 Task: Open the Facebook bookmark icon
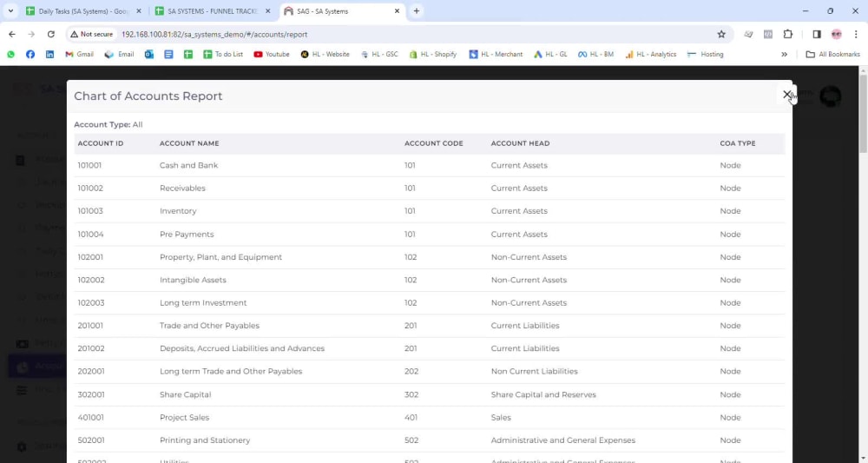coord(30,54)
